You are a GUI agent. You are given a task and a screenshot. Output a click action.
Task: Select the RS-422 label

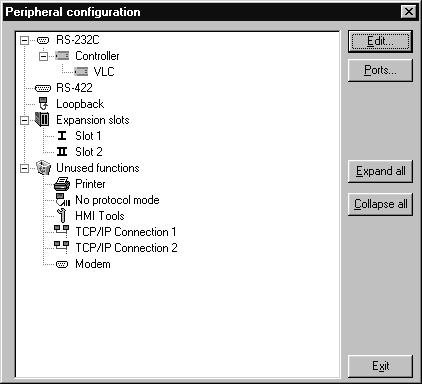(x=74, y=88)
